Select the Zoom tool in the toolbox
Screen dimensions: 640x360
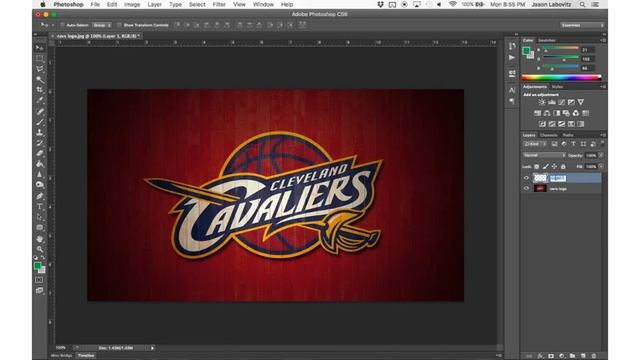coord(40,249)
